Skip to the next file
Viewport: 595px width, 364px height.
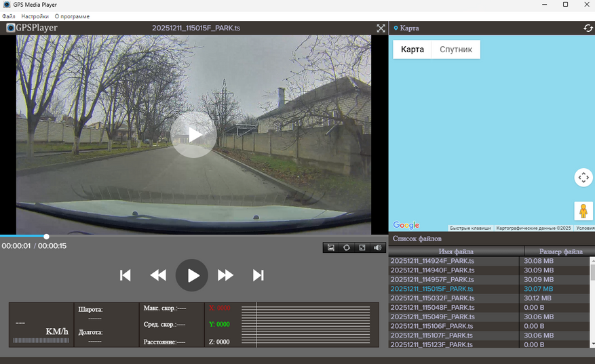258,275
